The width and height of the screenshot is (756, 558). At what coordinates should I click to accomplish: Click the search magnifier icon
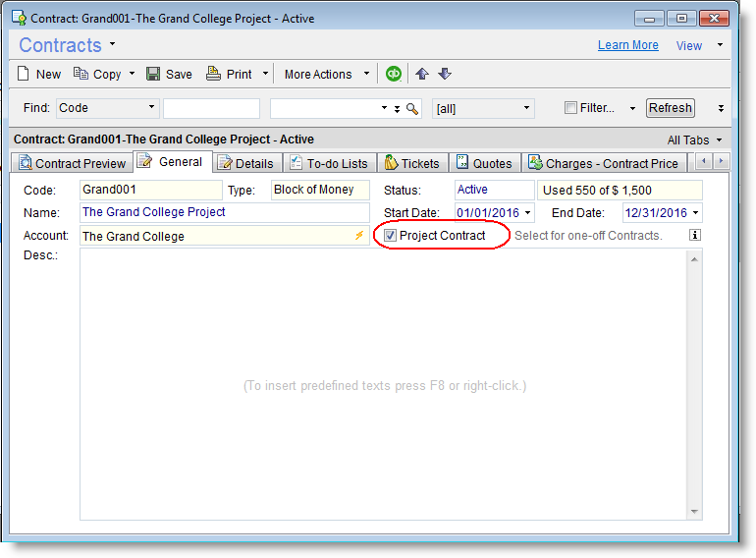(x=412, y=109)
